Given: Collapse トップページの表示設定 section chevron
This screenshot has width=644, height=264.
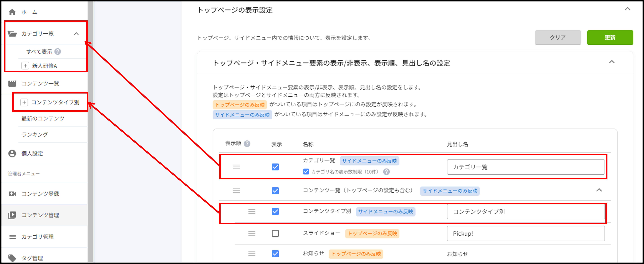Looking at the screenshot, I should [x=627, y=9].
